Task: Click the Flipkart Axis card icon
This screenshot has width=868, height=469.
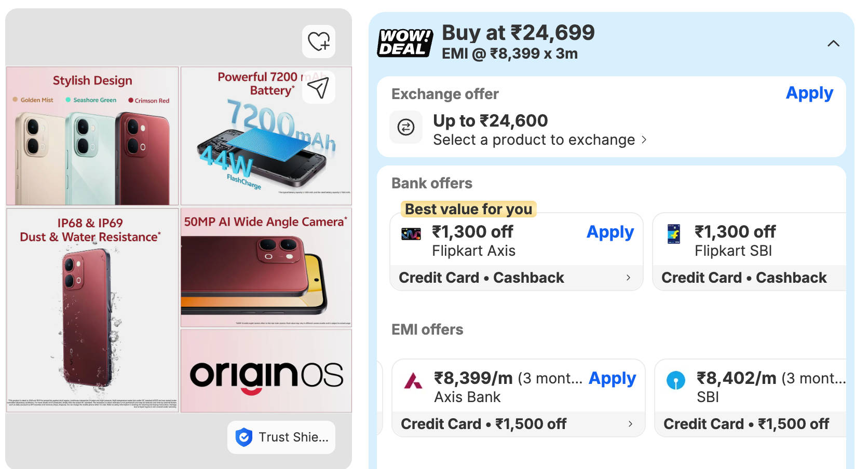Action: (411, 234)
